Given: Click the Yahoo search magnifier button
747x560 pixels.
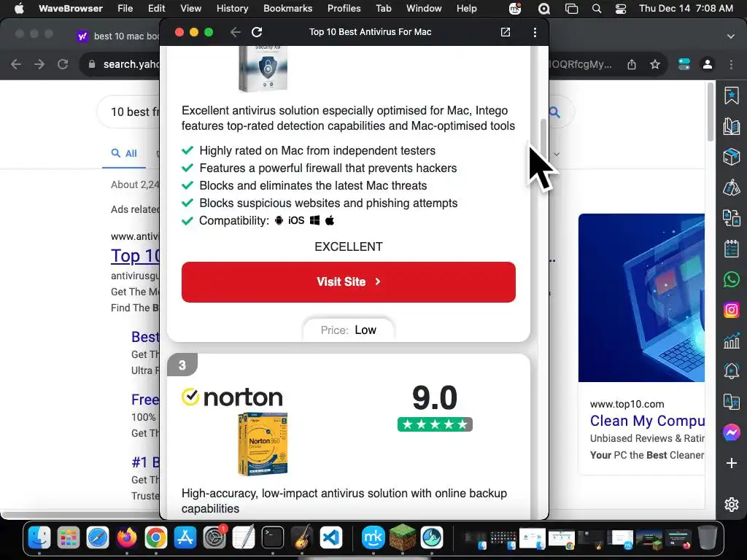Looking at the screenshot, I should pos(555,112).
